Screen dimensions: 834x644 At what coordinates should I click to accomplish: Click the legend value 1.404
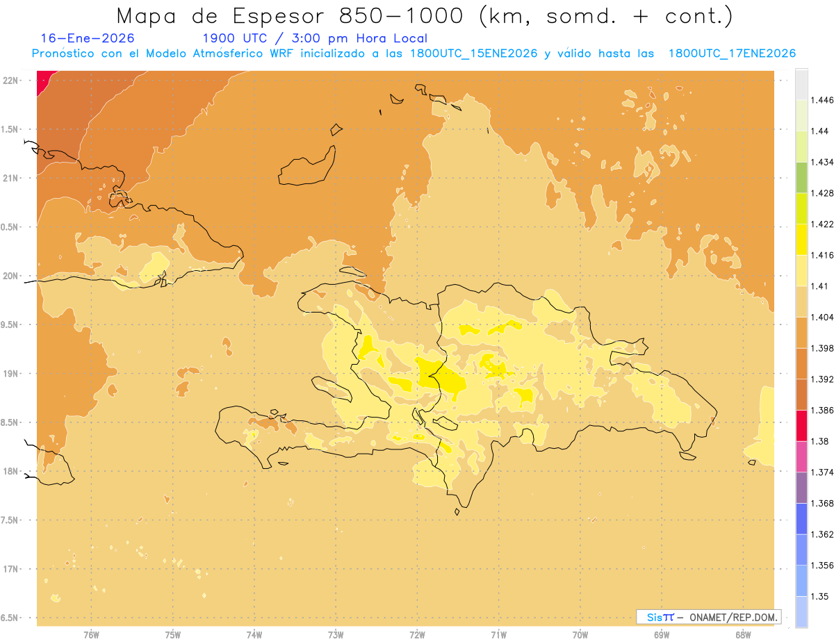click(821, 317)
